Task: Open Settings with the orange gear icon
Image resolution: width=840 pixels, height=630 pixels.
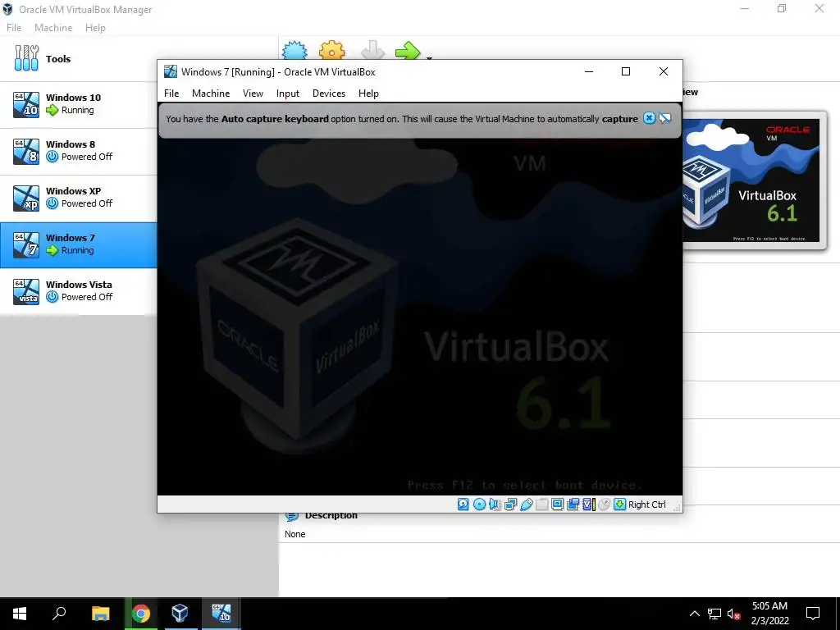Action: click(331, 51)
